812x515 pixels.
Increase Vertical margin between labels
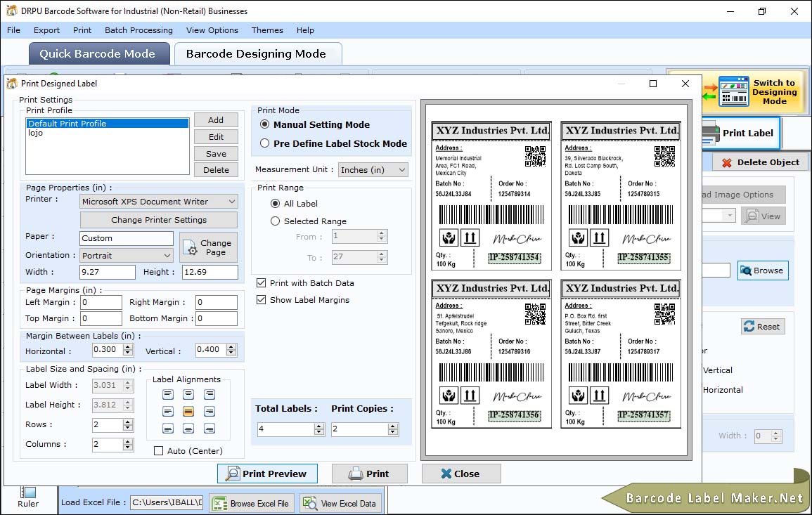click(231, 346)
